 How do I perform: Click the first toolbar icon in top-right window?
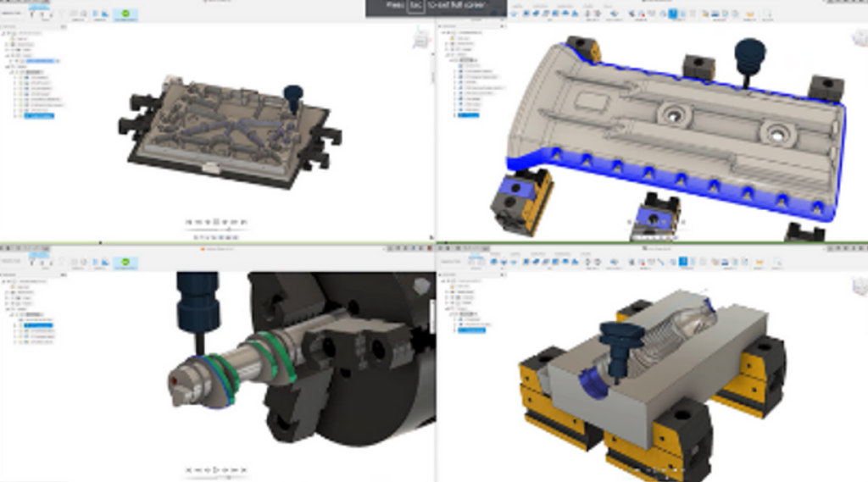pyautogui.click(x=513, y=14)
